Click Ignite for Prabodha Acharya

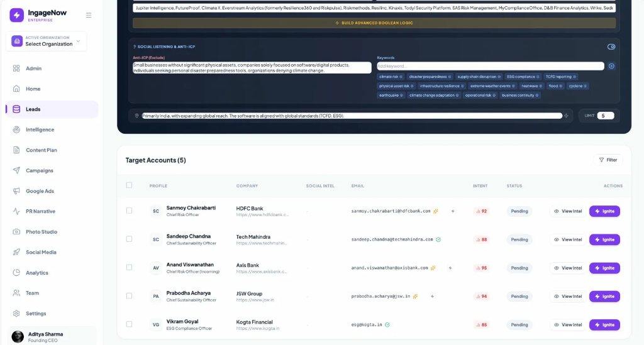pyautogui.click(x=604, y=296)
